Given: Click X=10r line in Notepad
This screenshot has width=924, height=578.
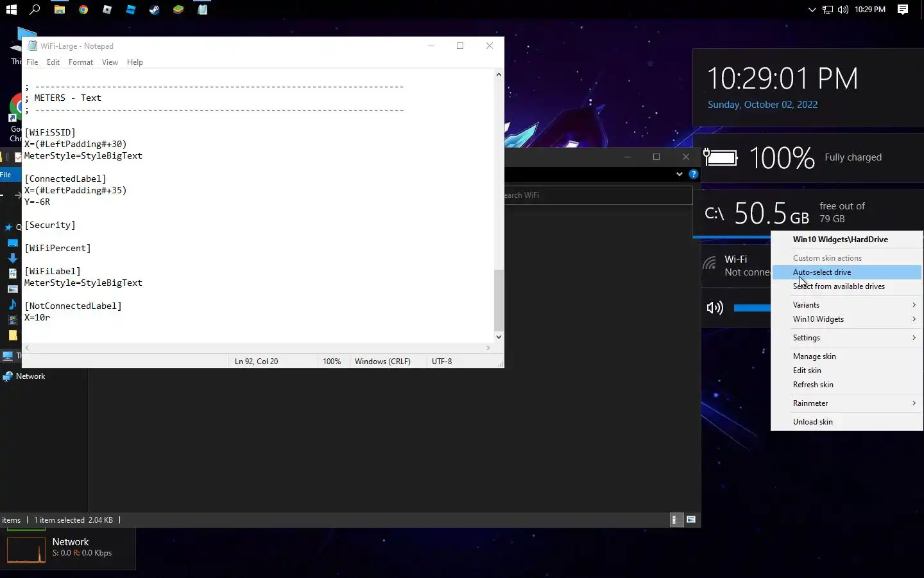Looking at the screenshot, I should pos(37,317).
